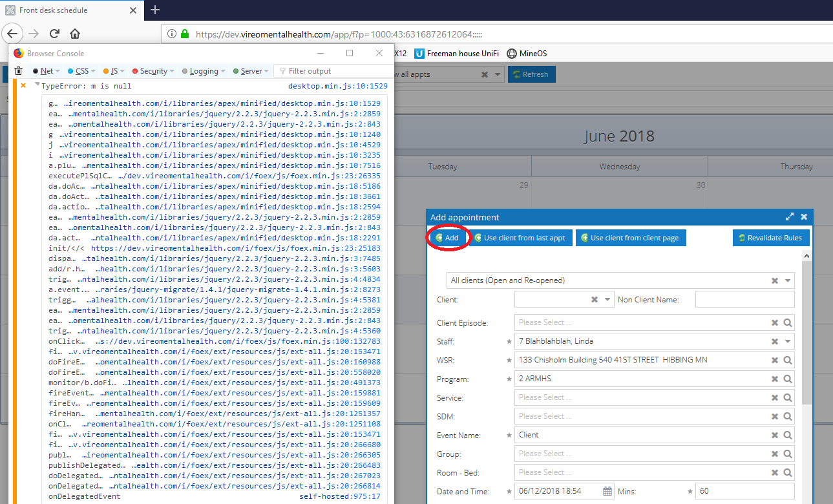Maximize the Add appointment dialog
Image resolution: width=833 pixels, height=504 pixels.
tap(790, 216)
